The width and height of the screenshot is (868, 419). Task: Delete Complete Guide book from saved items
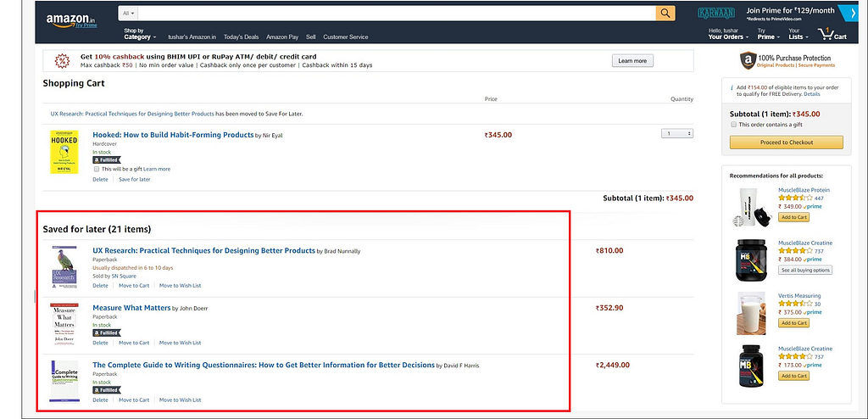click(100, 399)
